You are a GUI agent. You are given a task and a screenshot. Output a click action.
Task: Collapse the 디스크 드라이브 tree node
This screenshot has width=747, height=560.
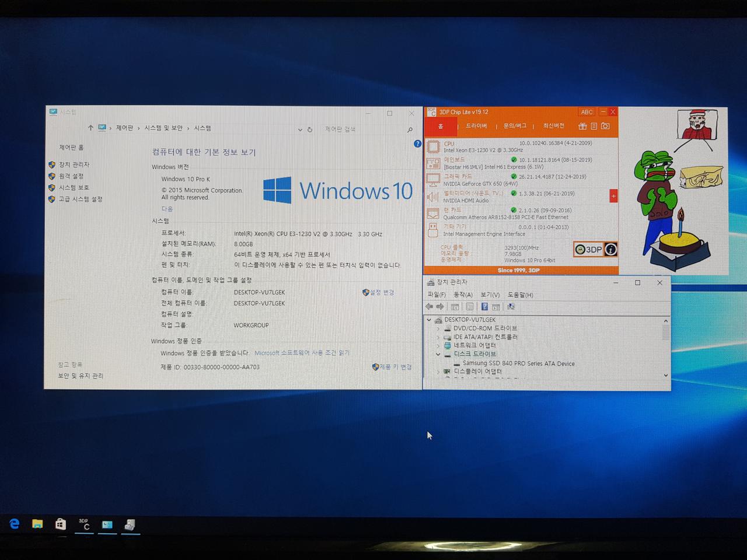click(437, 355)
